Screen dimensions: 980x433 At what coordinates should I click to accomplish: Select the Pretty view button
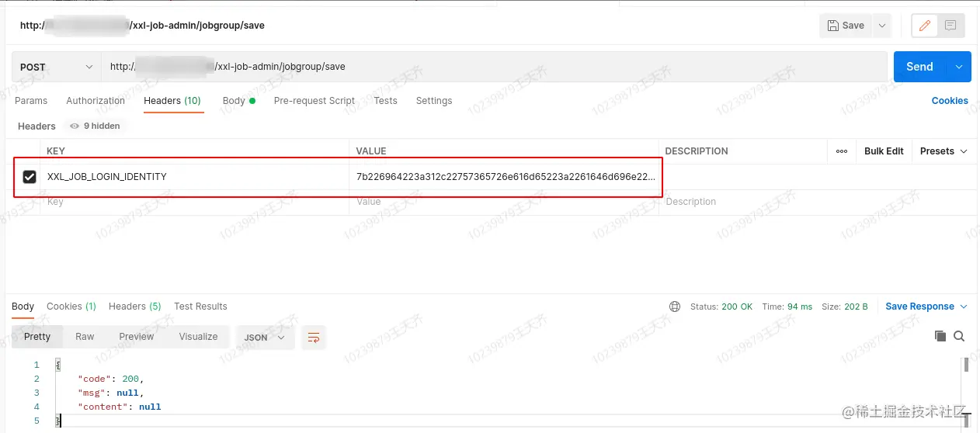tap(37, 337)
